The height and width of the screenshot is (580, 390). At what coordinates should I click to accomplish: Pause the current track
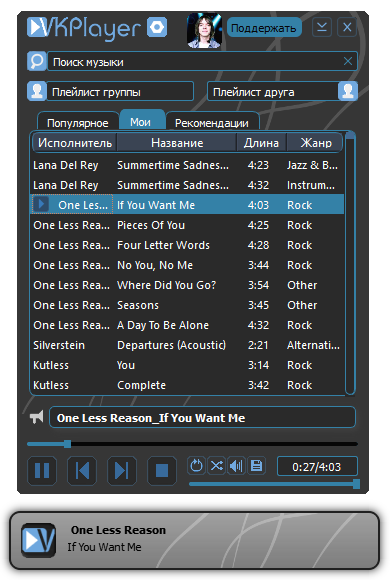pyautogui.click(x=42, y=471)
